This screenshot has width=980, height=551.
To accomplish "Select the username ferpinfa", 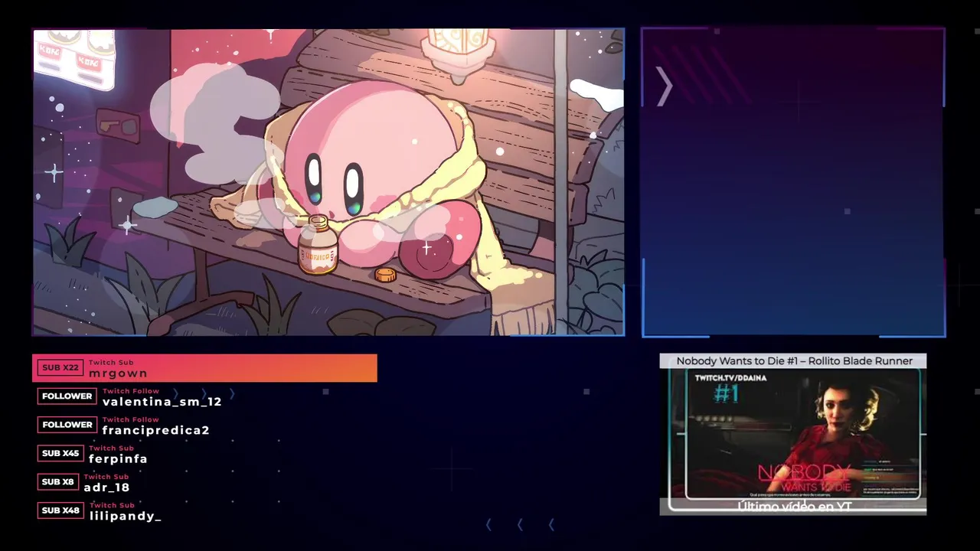I will 118,459.
